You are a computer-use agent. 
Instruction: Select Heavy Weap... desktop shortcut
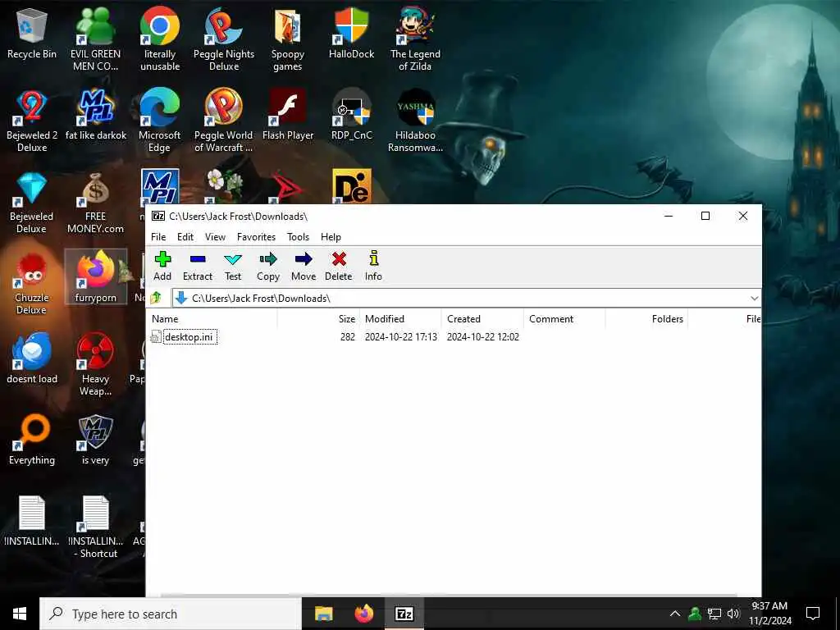point(95,364)
